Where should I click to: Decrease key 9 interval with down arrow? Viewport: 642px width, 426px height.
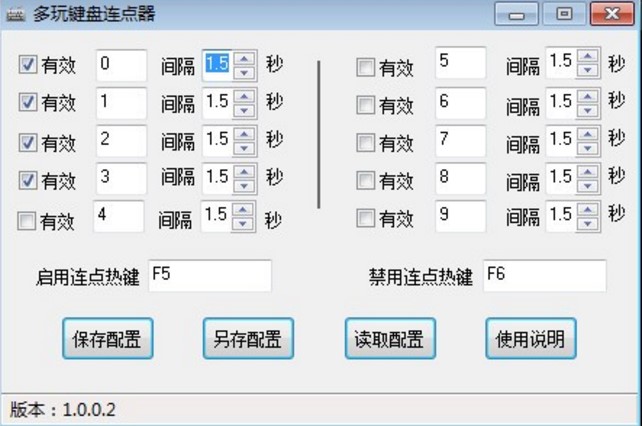pos(588,224)
